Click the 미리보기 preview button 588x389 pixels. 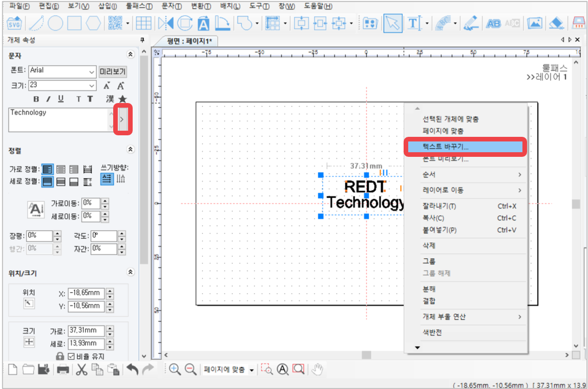coord(113,71)
